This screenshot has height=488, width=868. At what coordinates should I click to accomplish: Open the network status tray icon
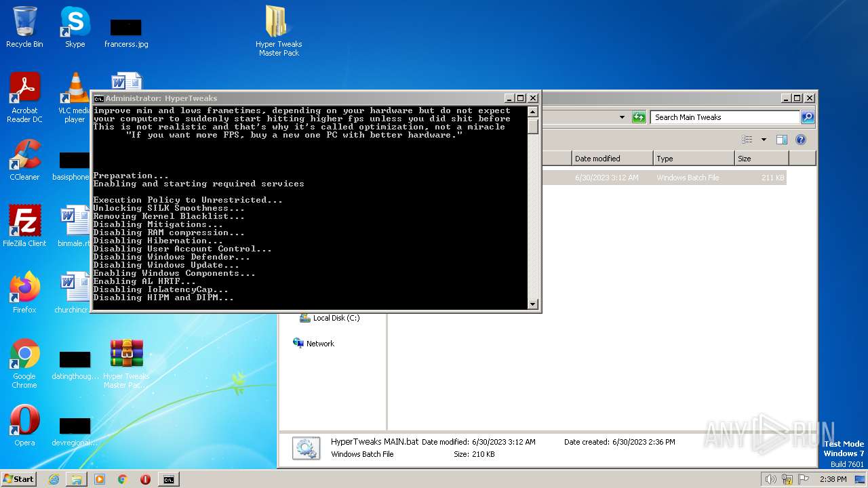pyautogui.click(x=787, y=479)
